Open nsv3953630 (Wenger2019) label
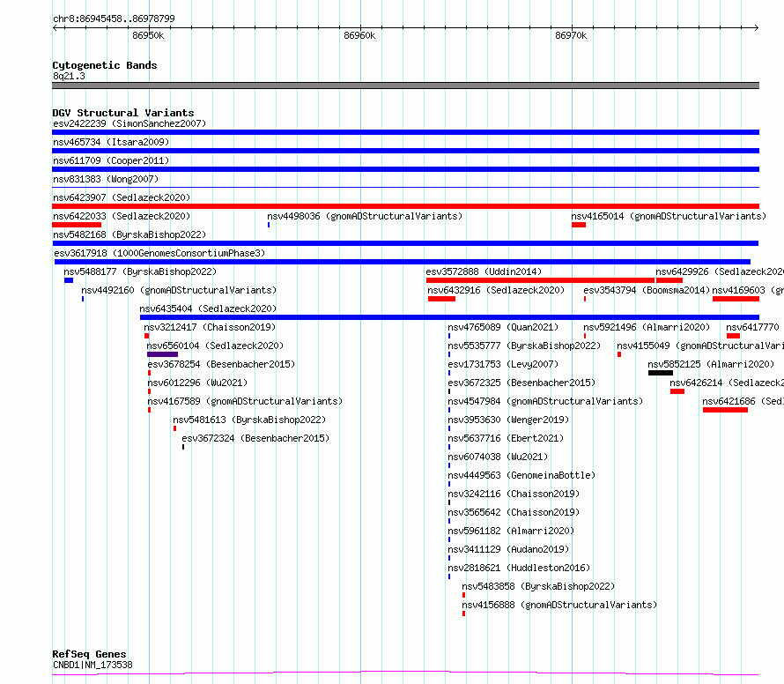Screen dimensions: 784x684 [x=508, y=420]
